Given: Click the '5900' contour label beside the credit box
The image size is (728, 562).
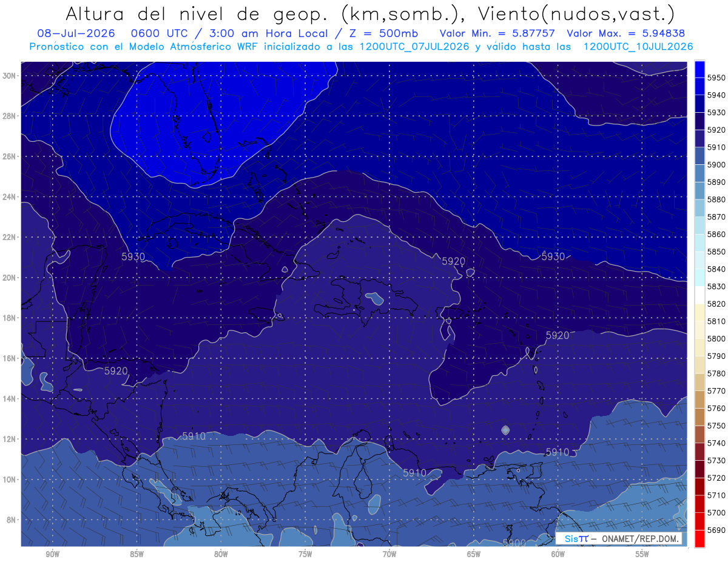Looking at the screenshot, I should coord(514,542).
